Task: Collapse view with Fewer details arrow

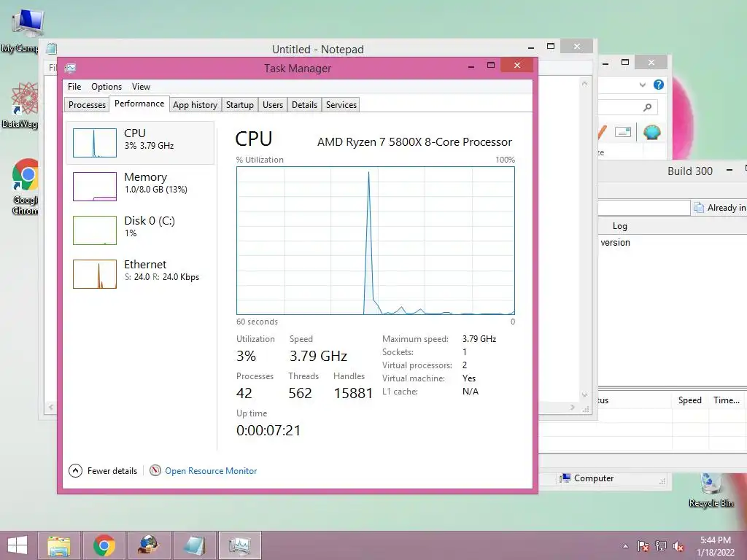Action: [75, 471]
